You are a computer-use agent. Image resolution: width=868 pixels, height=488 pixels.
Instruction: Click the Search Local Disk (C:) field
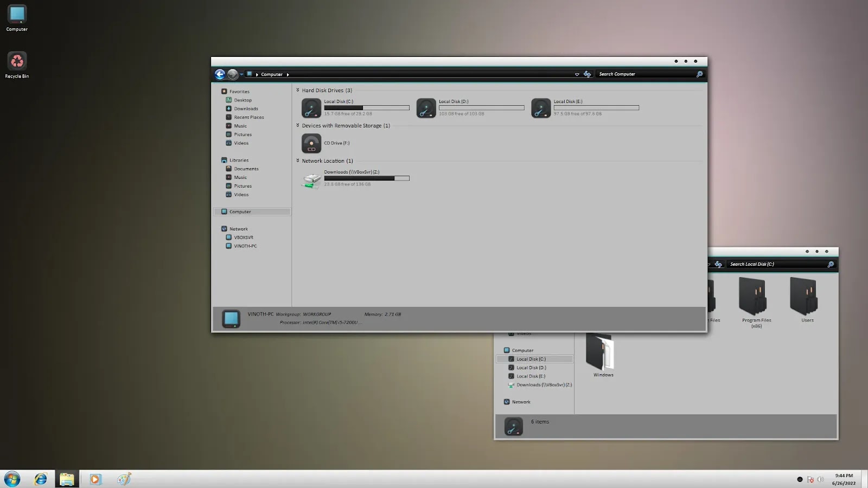pyautogui.click(x=777, y=265)
